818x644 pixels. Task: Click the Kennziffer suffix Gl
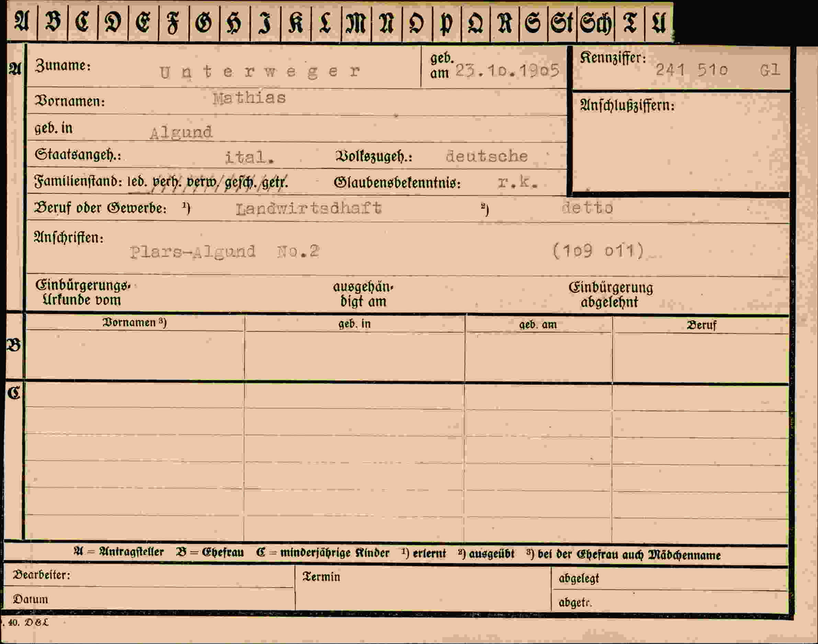pos(770,70)
